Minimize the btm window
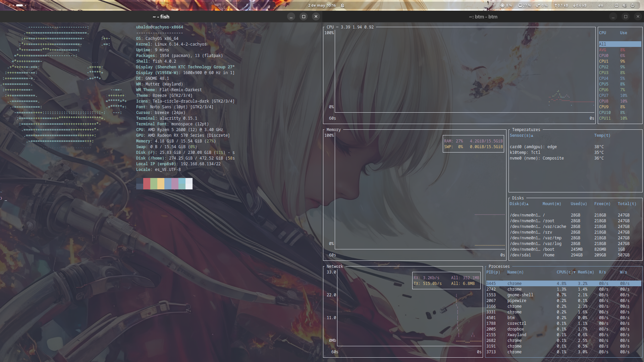The width and height of the screenshot is (644, 362). [x=613, y=16]
